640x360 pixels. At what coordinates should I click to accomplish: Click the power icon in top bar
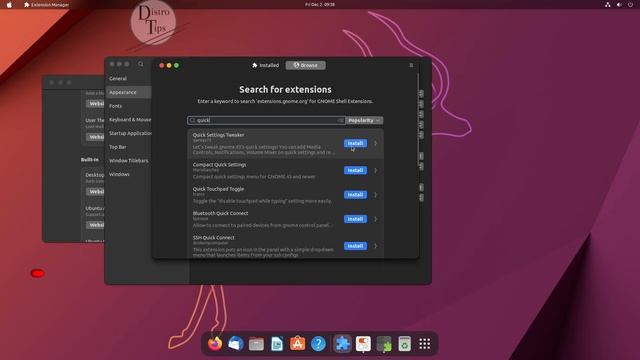(630, 4)
